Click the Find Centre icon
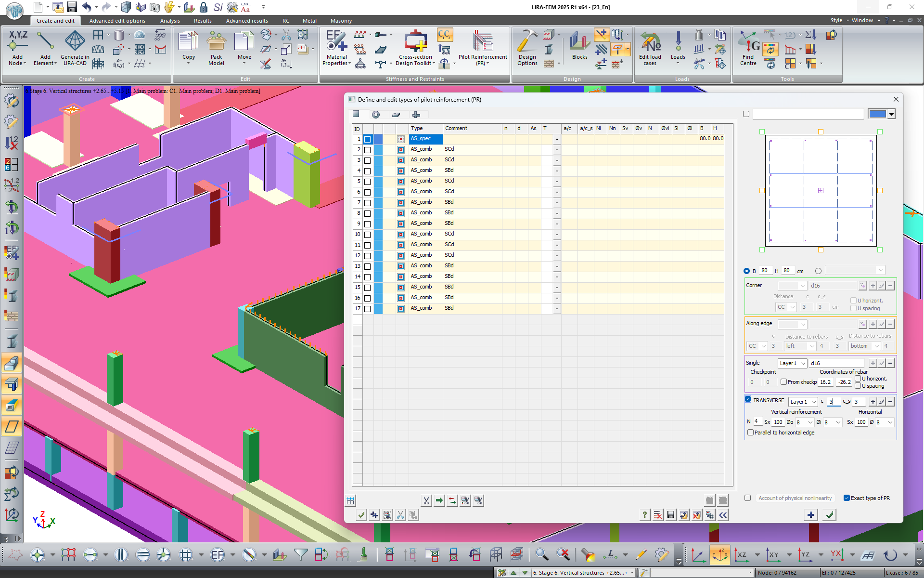 749,42
